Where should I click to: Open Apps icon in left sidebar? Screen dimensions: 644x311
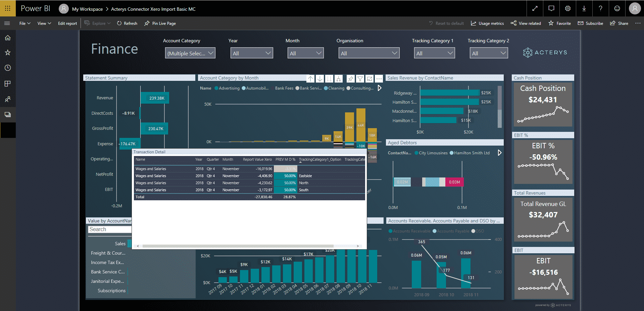[8, 84]
